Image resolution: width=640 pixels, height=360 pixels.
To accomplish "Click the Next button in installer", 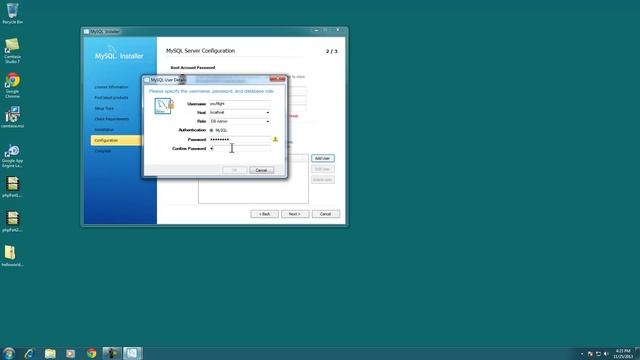I will [295, 214].
